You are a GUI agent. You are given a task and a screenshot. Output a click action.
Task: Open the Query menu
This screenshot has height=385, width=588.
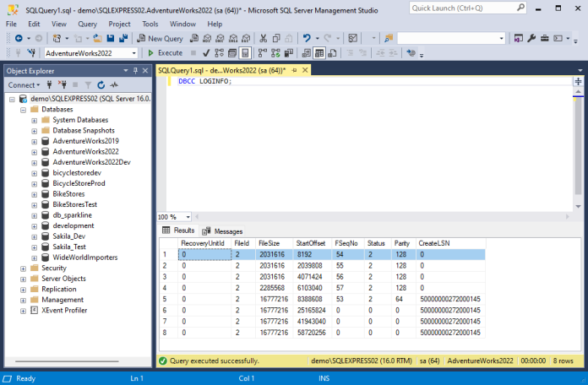(87, 24)
